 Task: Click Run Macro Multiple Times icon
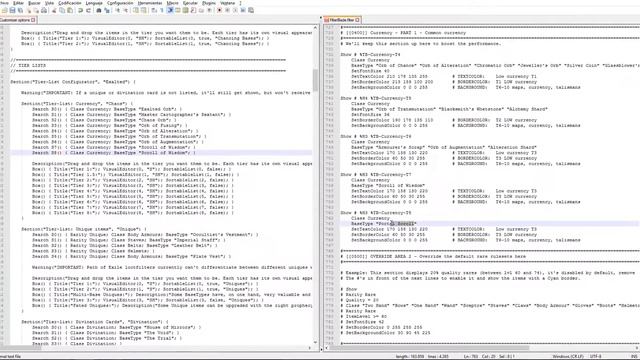tap(243, 10)
